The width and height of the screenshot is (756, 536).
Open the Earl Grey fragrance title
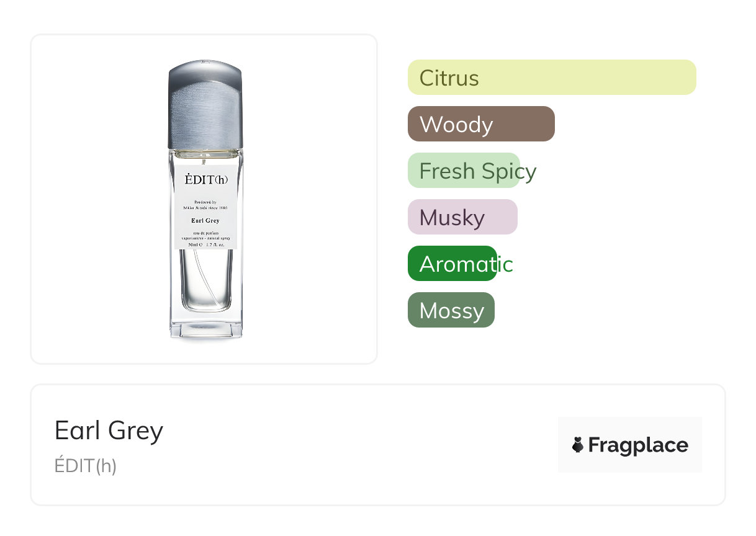tap(109, 431)
